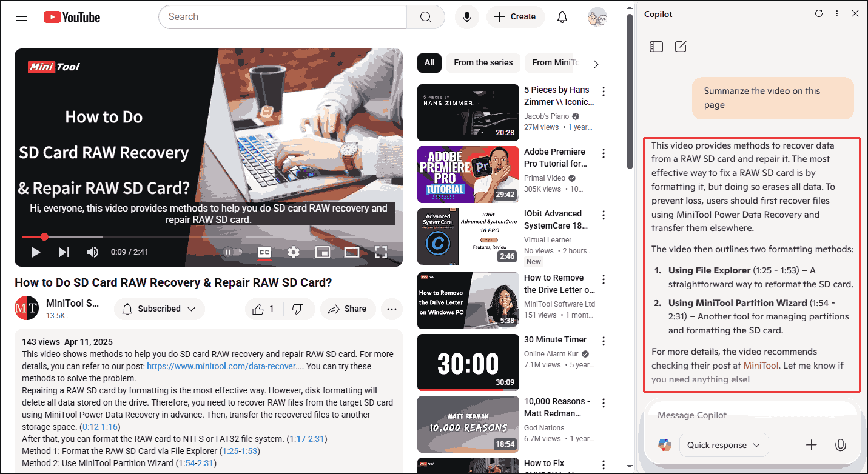
Task: Open the Subscribed notification dropdown
Action: (160, 309)
